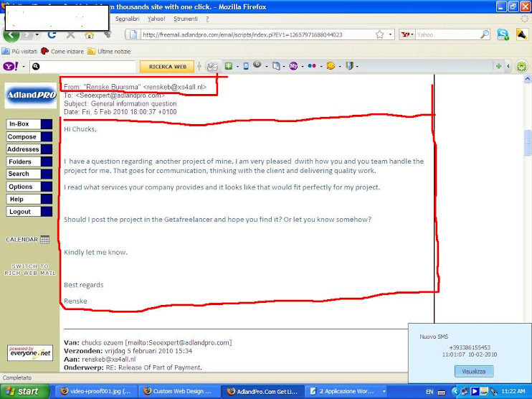Viewport: 532px width, 399px height.
Task: Go to the Home page icon
Action: [x=89, y=34]
